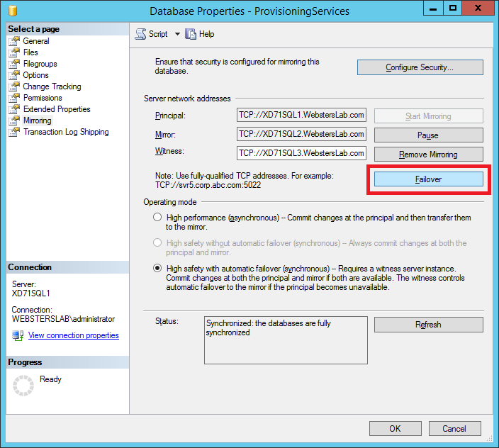Pause the database mirroring session
The height and width of the screenshot is (448, 499).
428,135
